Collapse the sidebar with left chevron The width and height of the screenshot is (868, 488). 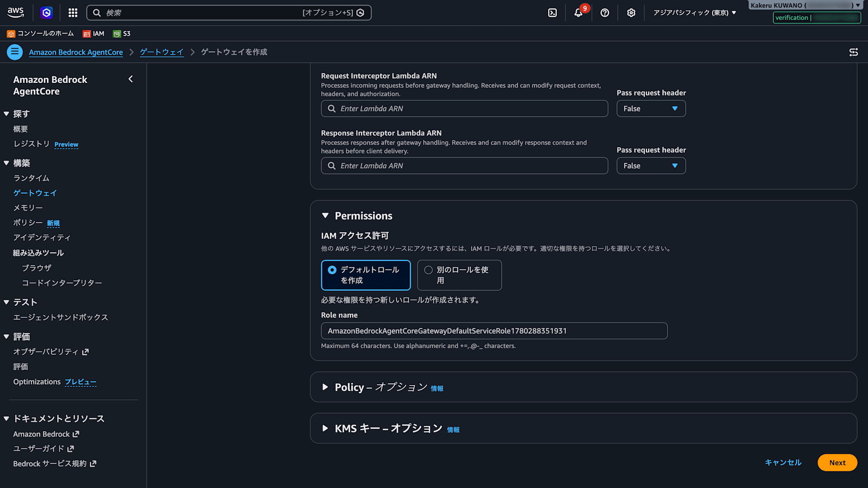(131, 79)
